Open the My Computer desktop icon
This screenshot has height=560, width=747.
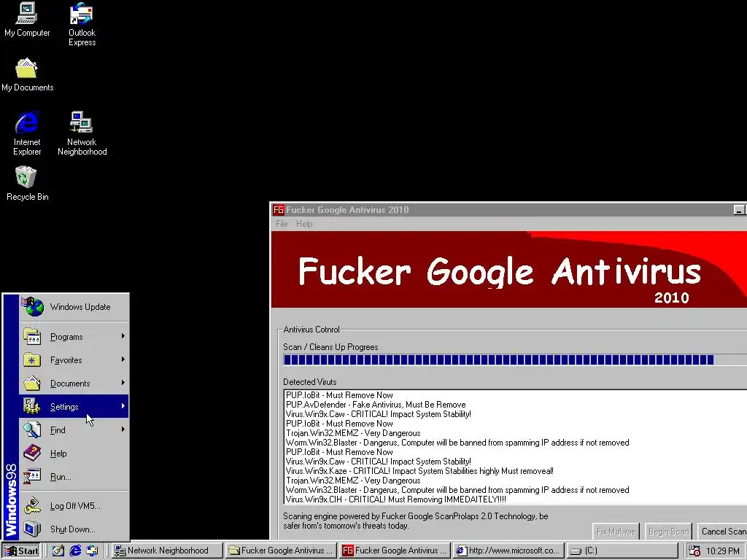(27, 20)
